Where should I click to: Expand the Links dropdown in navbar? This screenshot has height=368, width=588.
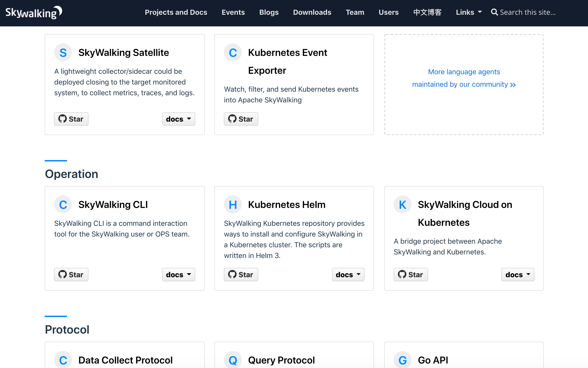(x=468, y=12)
